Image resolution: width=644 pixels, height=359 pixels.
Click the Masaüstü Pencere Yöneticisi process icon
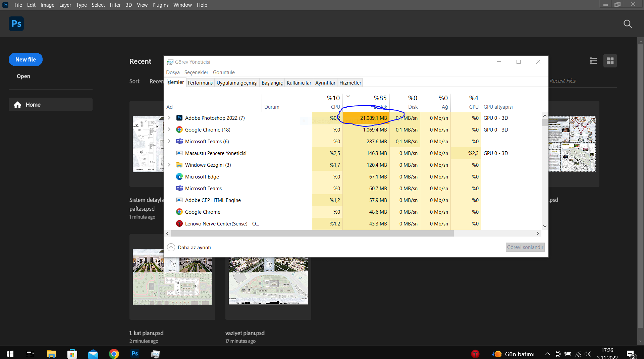(x=179, y=153)
